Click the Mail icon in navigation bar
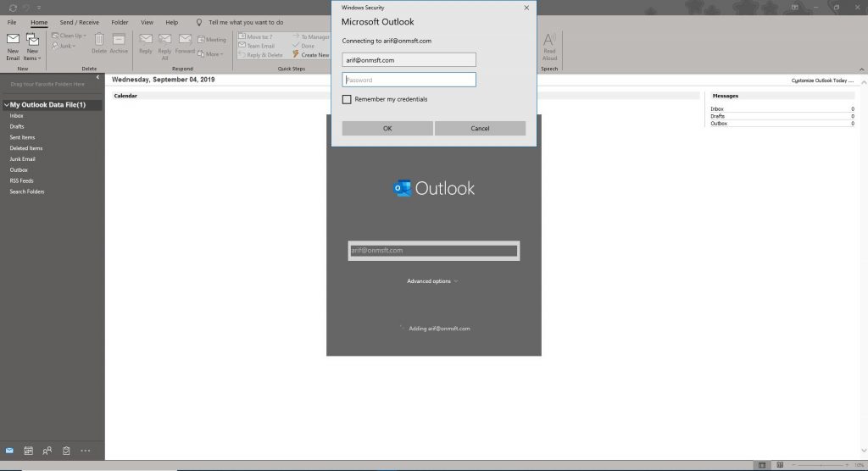The image size is (868, 471). point(9,451)
